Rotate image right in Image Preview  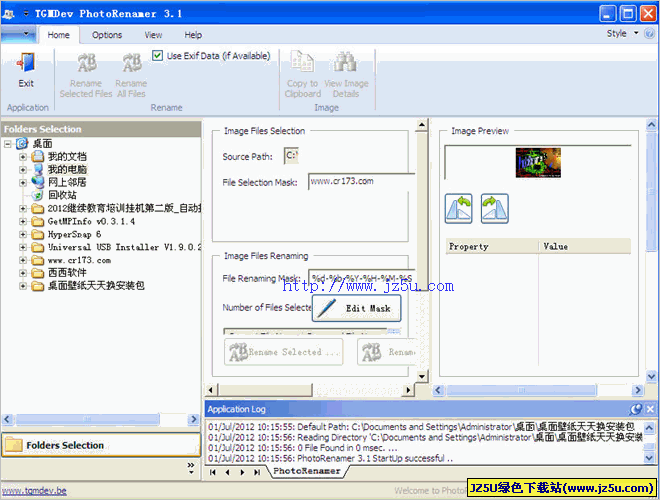coord(495,208)
